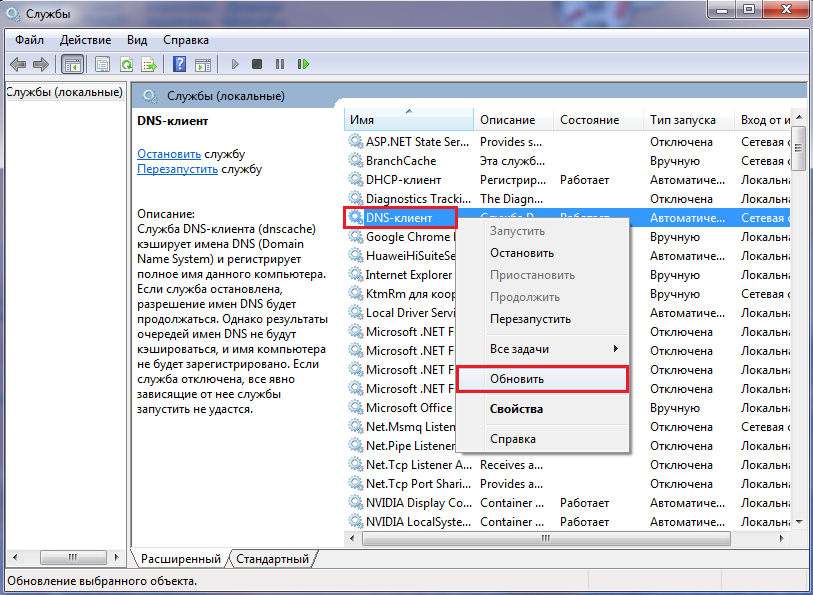Click the Properties icon in the toolbar
The width and height of the screenshot is (813, 595).
(102, 64)
